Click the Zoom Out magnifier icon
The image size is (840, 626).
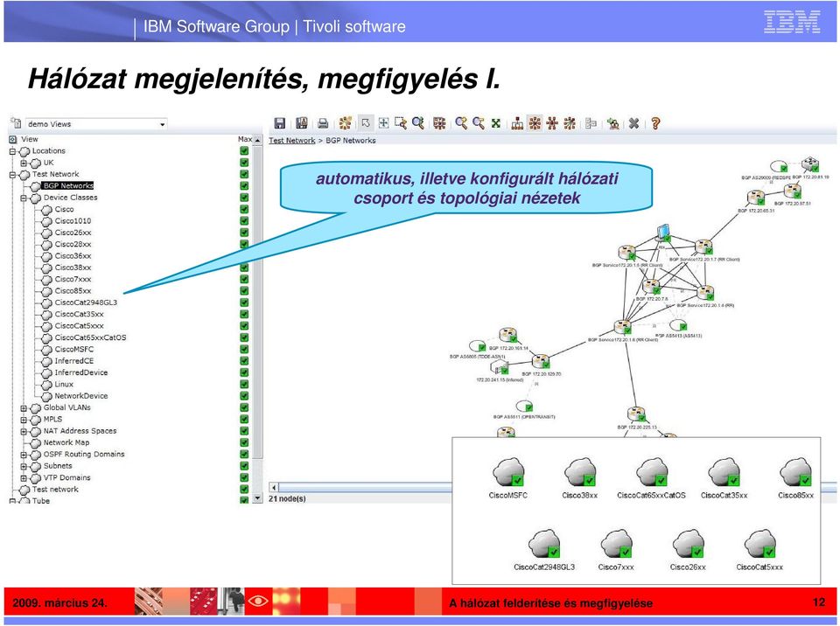(479, 123)
